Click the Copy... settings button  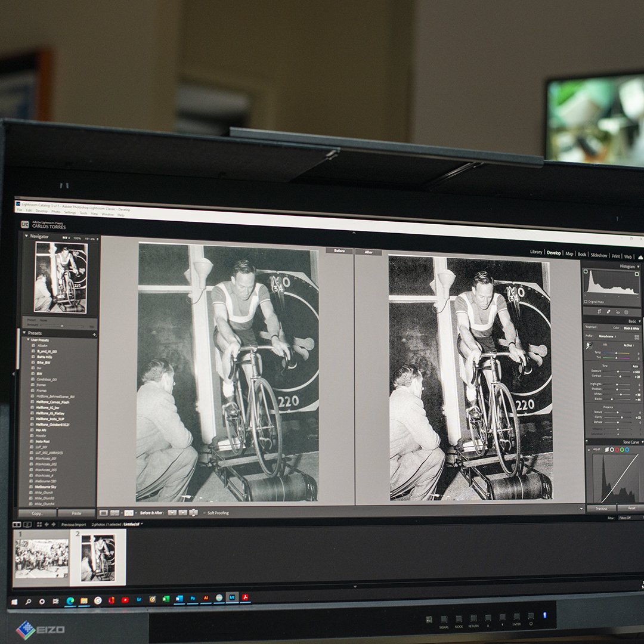pyautogui.click(x=37, y=513)
